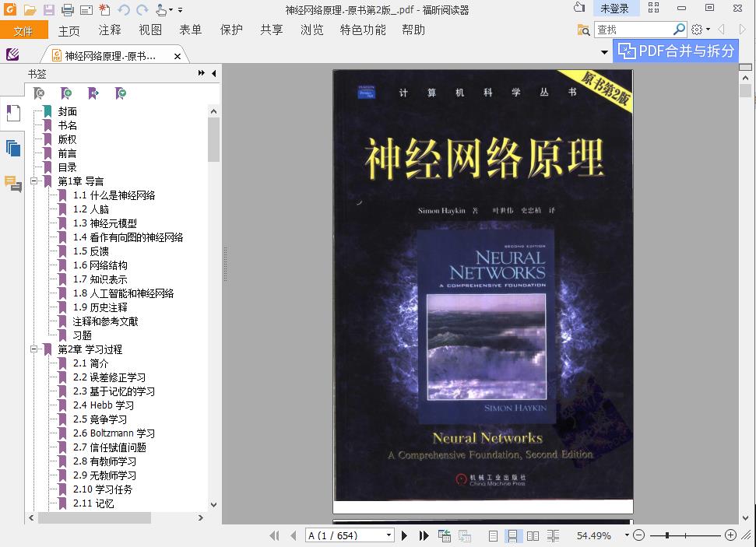Click the Foxit logo icon in title bar

coord(10,9)
